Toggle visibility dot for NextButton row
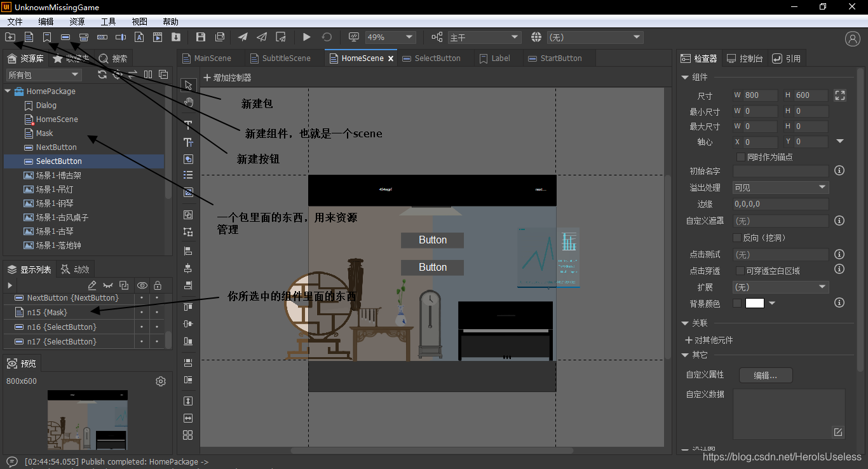Image resolution: width=868 pixels, height=469 pixels. pyautogui.click(x=142, y=298)
